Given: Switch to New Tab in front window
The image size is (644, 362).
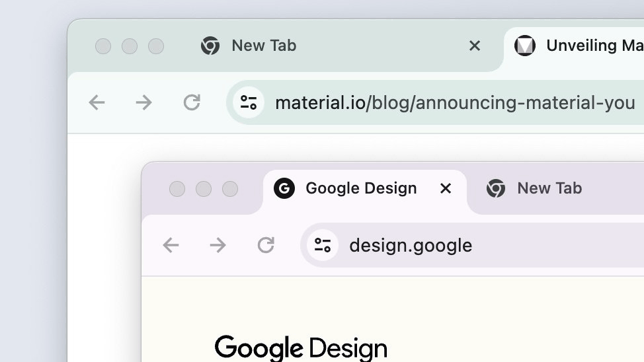Looking at the screenshot, I should [x=549, y=188].
